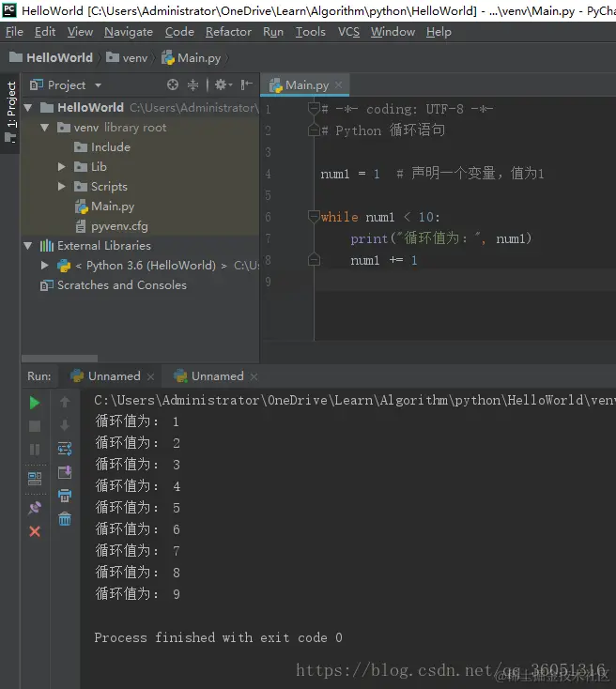Close the second Unnamed run tab

254,376
